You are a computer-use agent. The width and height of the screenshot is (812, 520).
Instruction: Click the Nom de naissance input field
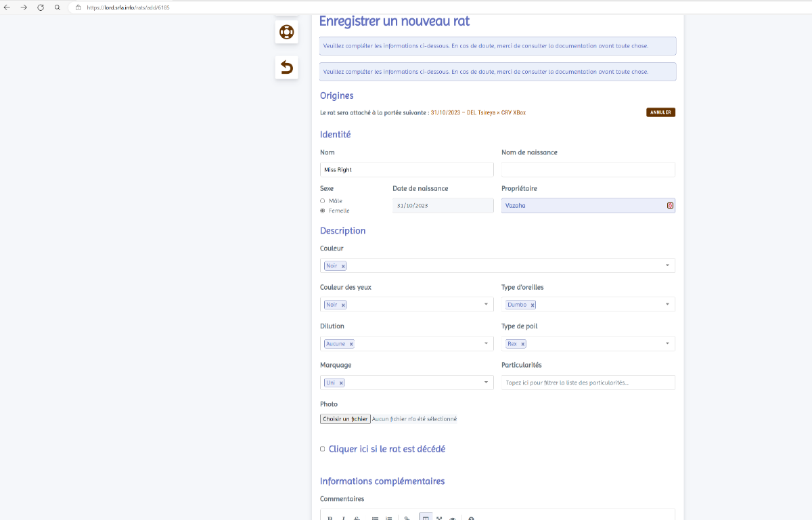pyautogui.click(x=588, y=170)
